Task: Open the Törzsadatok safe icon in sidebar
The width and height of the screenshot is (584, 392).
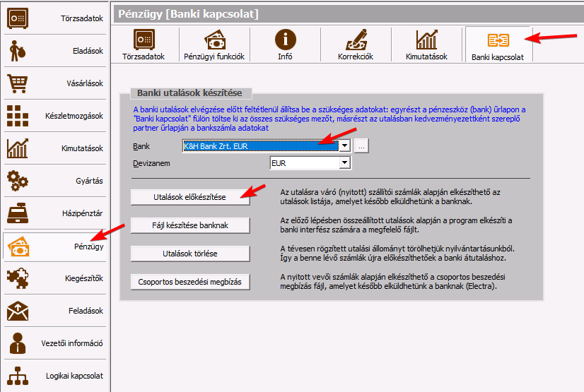Action: [x=18, y=18]
